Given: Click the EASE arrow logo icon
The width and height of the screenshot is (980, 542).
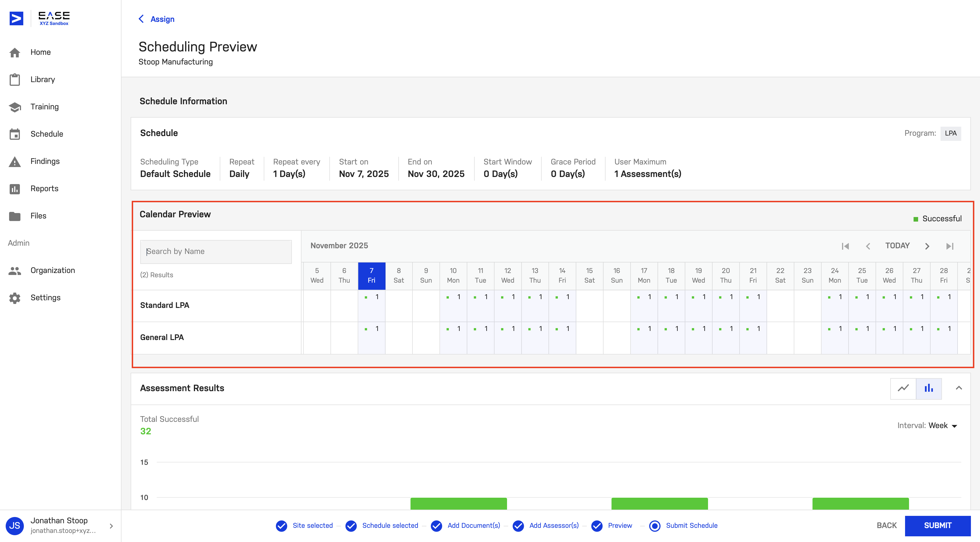Looking at the screenshot, I should point(16,18).
